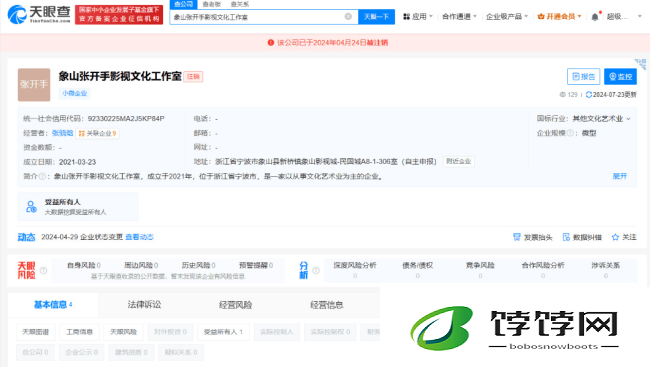The height and width of the screenshot is (367, 650).
Task: Click the help icon beside 天眼风险
Action: coord(43,270)
